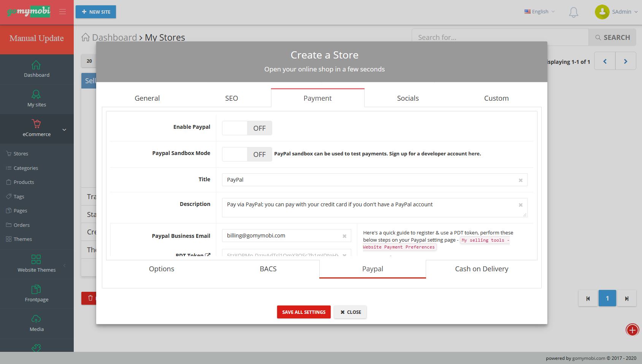Switch to the General tab
Viewport: 642px width, 364px height.
point(147,98)
